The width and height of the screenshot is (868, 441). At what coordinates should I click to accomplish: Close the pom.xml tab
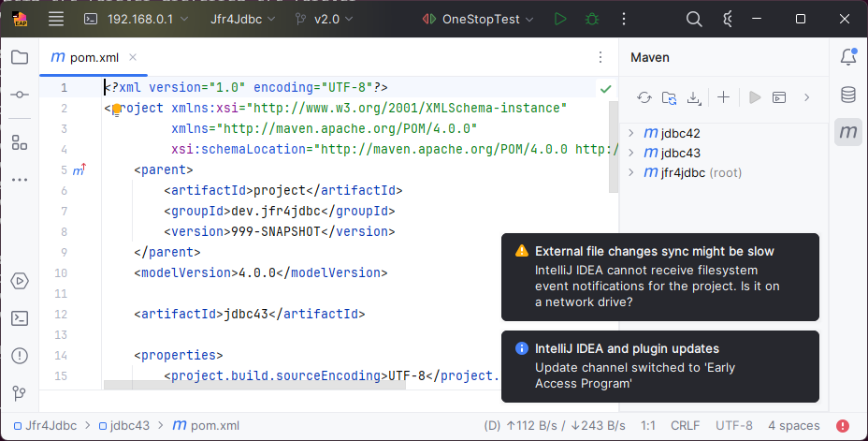(x=133, y=57)
